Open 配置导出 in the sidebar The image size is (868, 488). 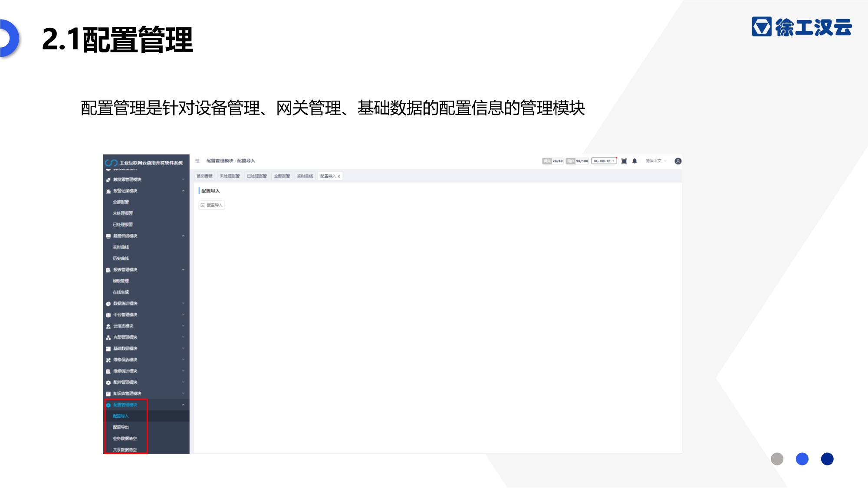click(x=121, y=428)
